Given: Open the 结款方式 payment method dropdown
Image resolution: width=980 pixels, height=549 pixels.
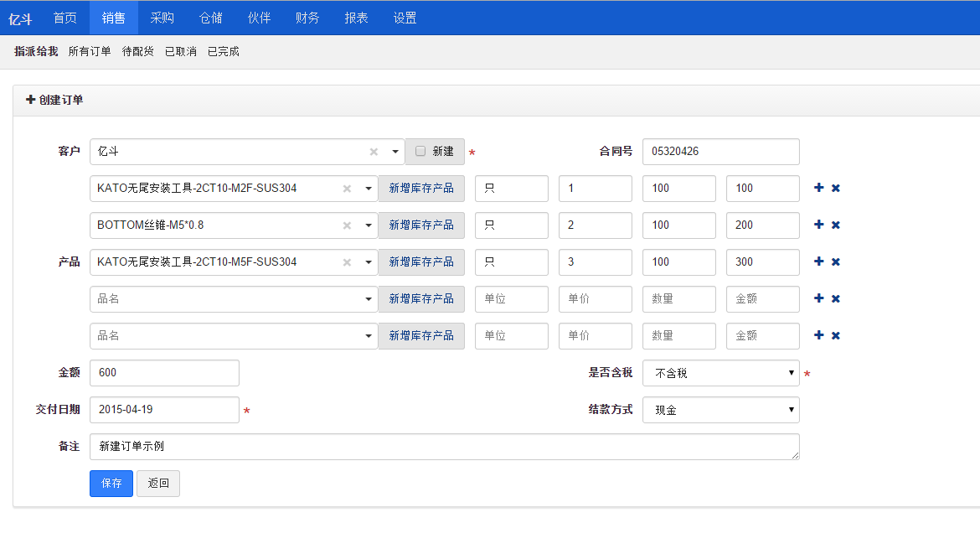Looking at the screenshot, I should point(720,410).
